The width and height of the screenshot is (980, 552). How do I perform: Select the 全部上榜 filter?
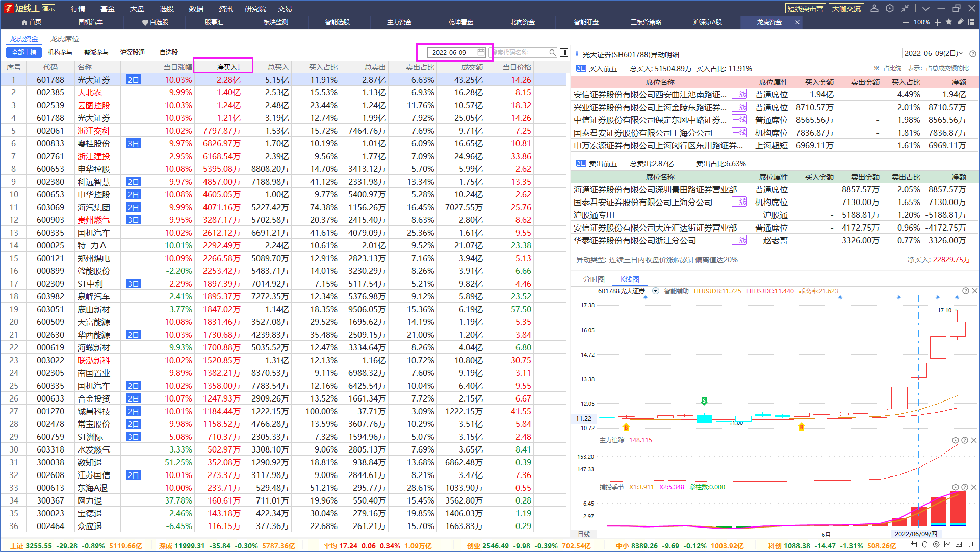(24, 53)
